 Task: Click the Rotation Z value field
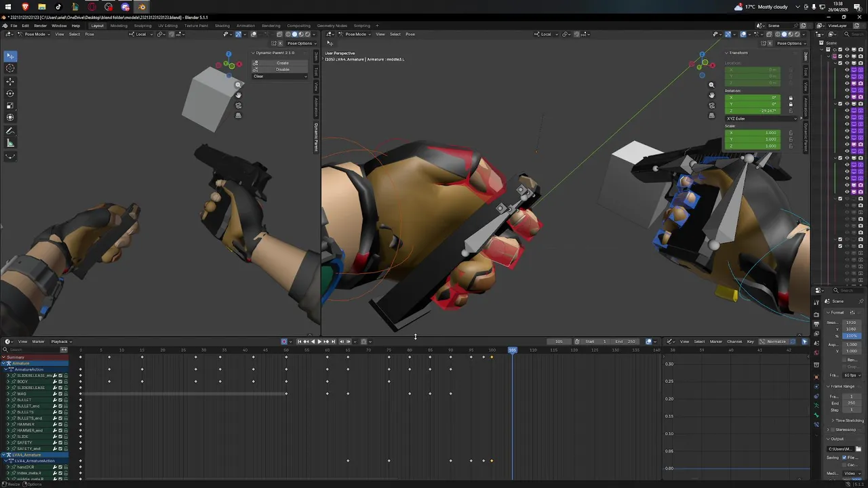tap(753, 110)
